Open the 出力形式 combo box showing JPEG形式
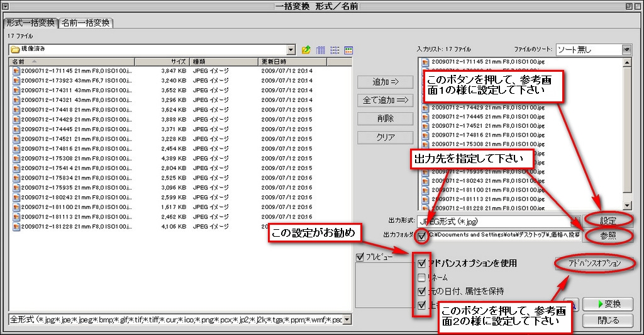 coord(499,222)
